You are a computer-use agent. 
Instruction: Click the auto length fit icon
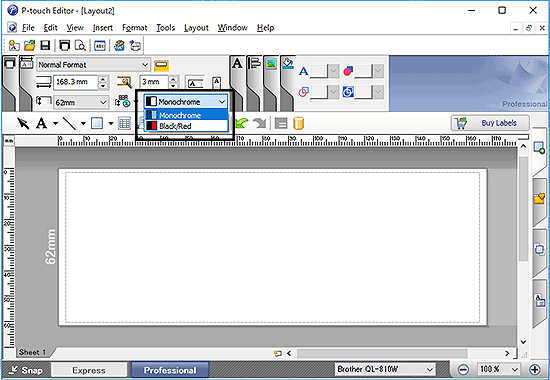tap(124, 82)
